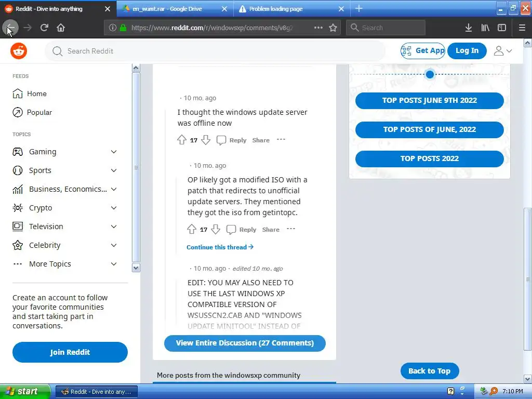The height and width of the screenshot is (399, 532).
Task: Select Reddit taskbar window button
Action: point(96,392)
